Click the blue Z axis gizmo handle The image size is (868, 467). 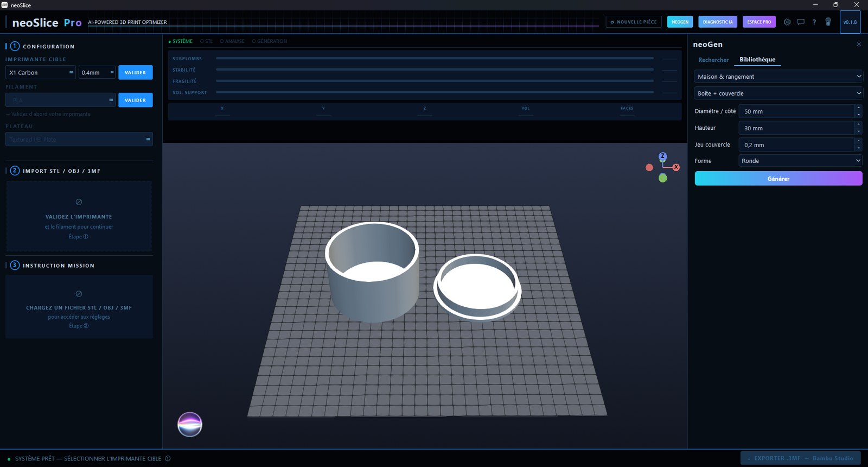(662, 156)
